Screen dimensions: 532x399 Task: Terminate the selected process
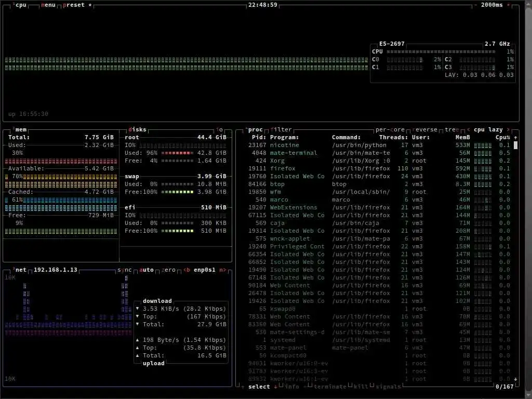(x=330, y=387)
